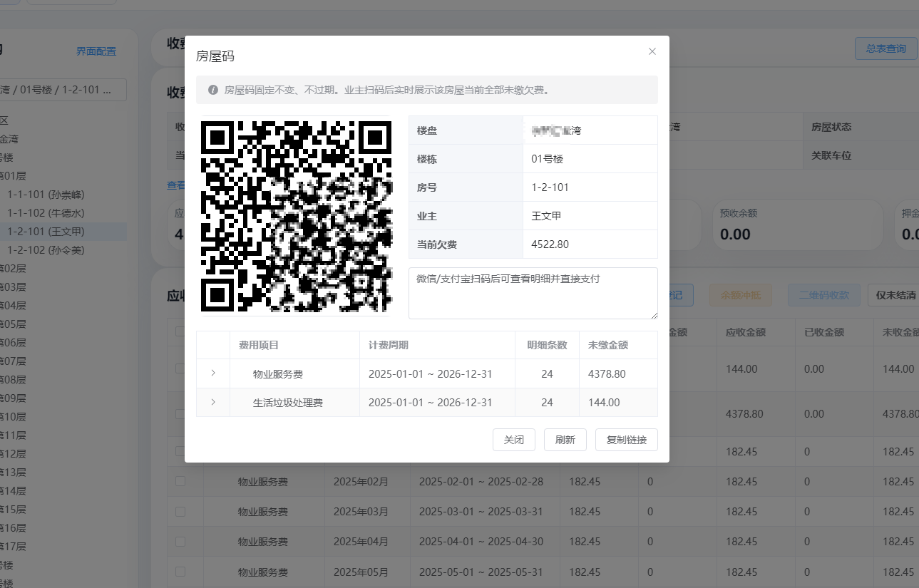This screenshot has height=588, width=919.
Task: Click the 二维码收款 button
Action: click(824, 295)
